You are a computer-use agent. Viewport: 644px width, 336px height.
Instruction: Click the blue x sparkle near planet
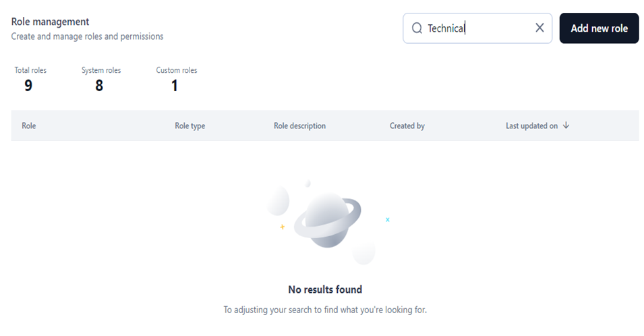pyautogui.click(x=387, y=220)
